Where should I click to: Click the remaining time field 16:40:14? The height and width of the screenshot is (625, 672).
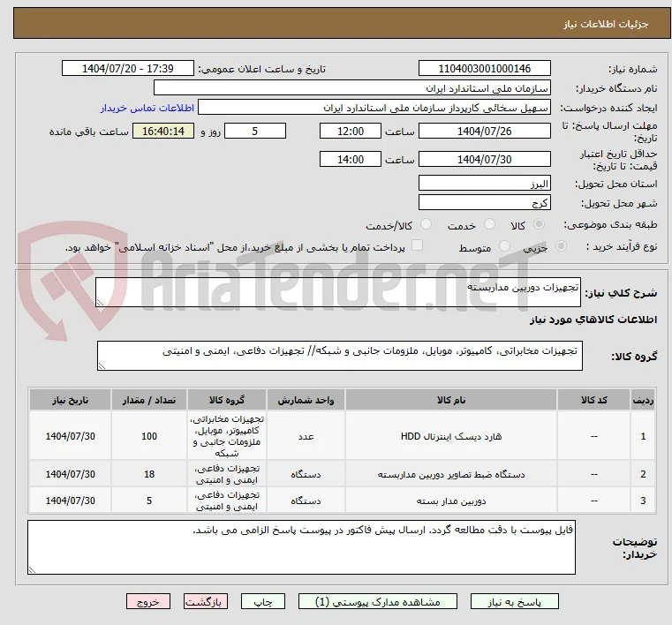click(x=163, y=131)
